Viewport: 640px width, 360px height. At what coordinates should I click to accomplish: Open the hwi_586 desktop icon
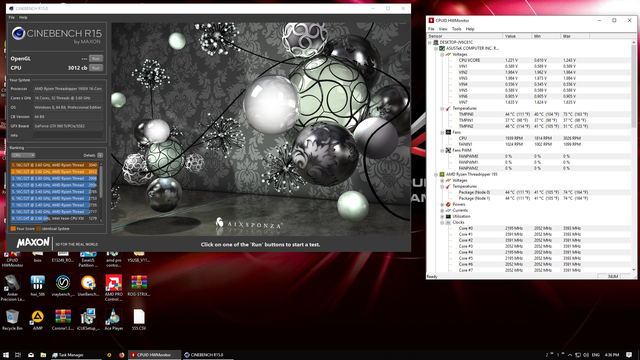click(38, 285)
